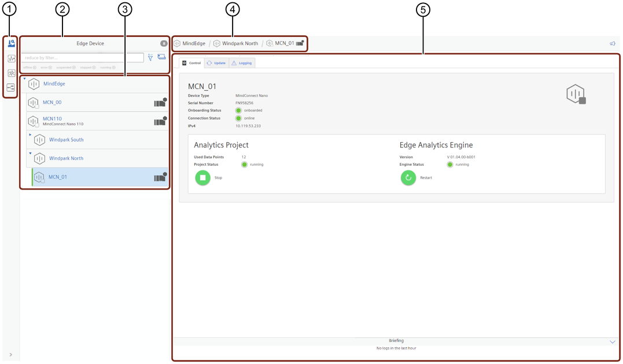Toggle the stopped filter chip
Viewport: 623px width, 364px height.
[x=88, y=68]
